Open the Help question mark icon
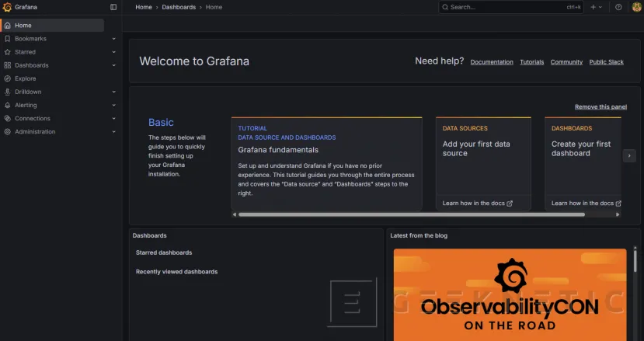This screenshot has width=644, height=341. coord(618,7)
